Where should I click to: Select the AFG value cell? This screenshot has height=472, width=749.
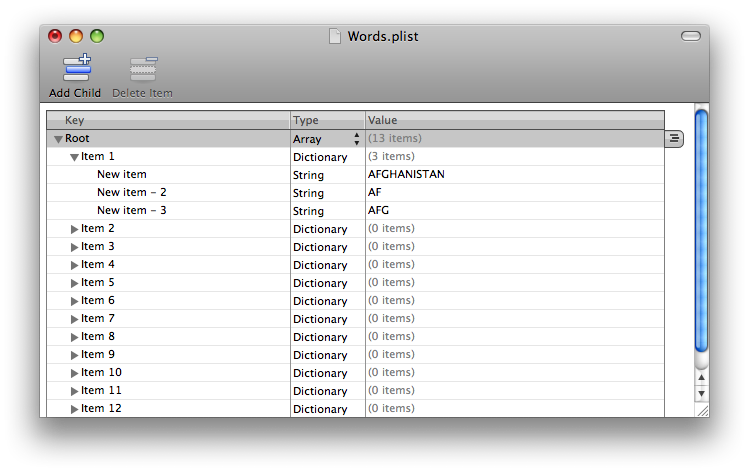click(x=514, y=211)
